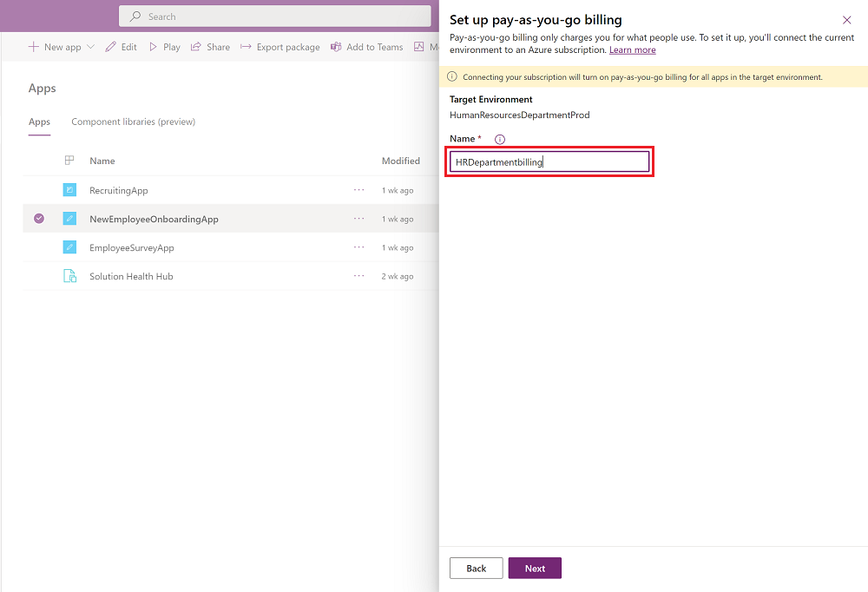Click the Play triangle icon

coord(154,47)
